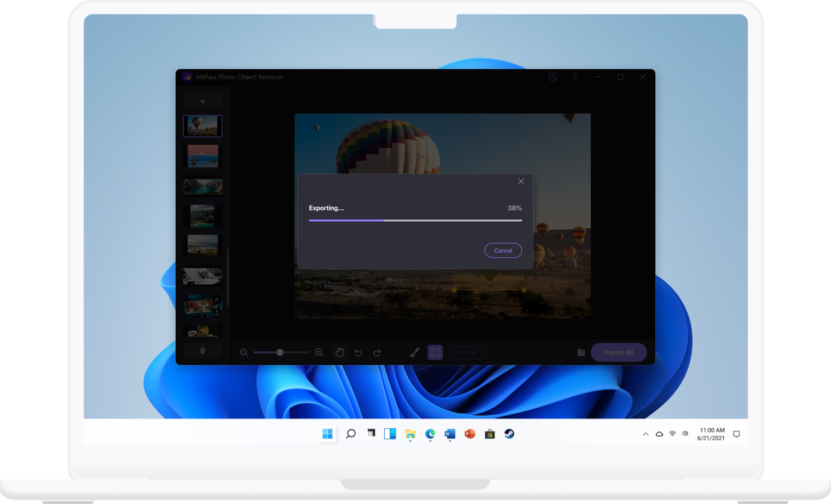Click the Remove button
831x504 pixels.
[467, 352]
